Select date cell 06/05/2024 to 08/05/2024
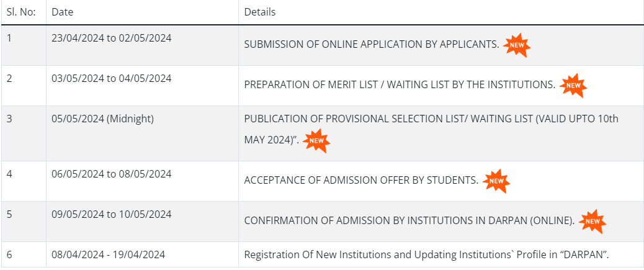The image size is (644, 270). click(112, 174)
